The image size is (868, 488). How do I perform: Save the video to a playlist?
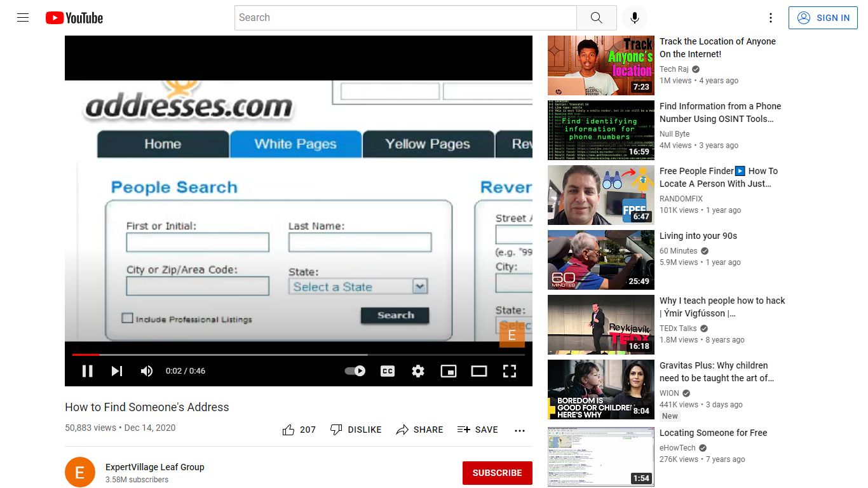tap(478, 430)
